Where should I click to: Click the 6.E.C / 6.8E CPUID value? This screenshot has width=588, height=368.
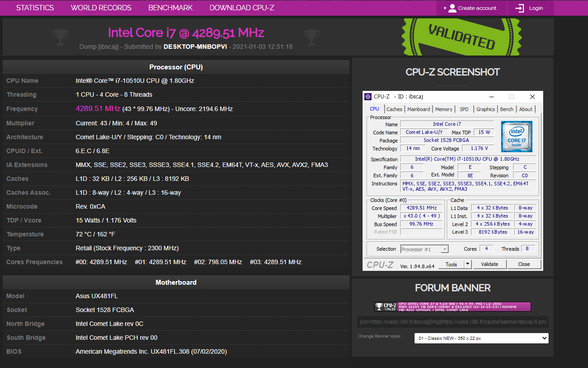coord(93,151)
